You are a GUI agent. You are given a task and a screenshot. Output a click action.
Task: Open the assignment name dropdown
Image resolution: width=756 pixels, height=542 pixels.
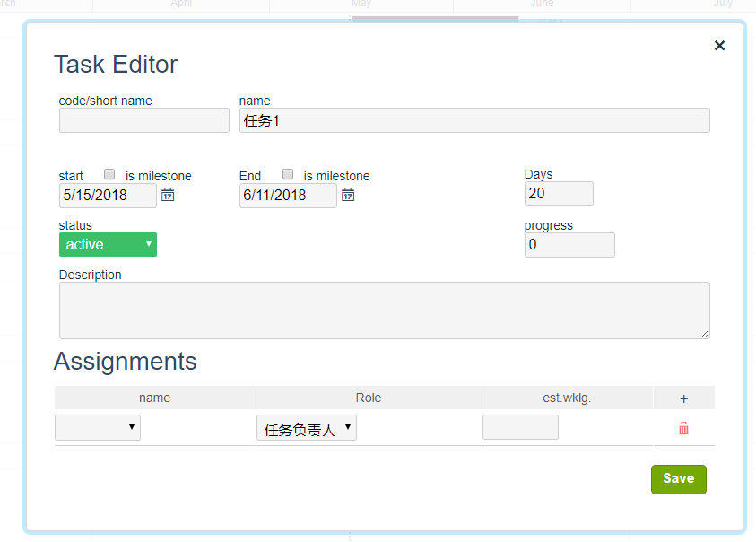point(98,428)
